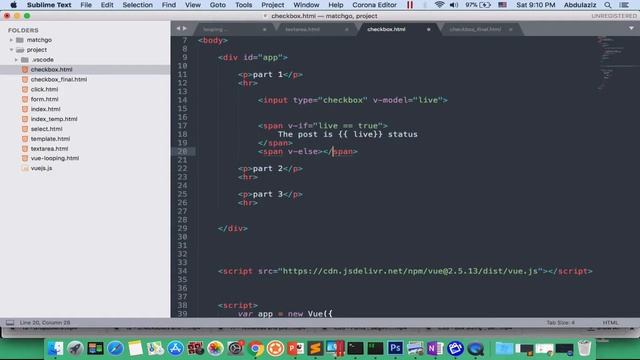Viewport: 640px width, 360px height.
Task: Open the Trash in the dock
Action: click(x=585, y=348)
